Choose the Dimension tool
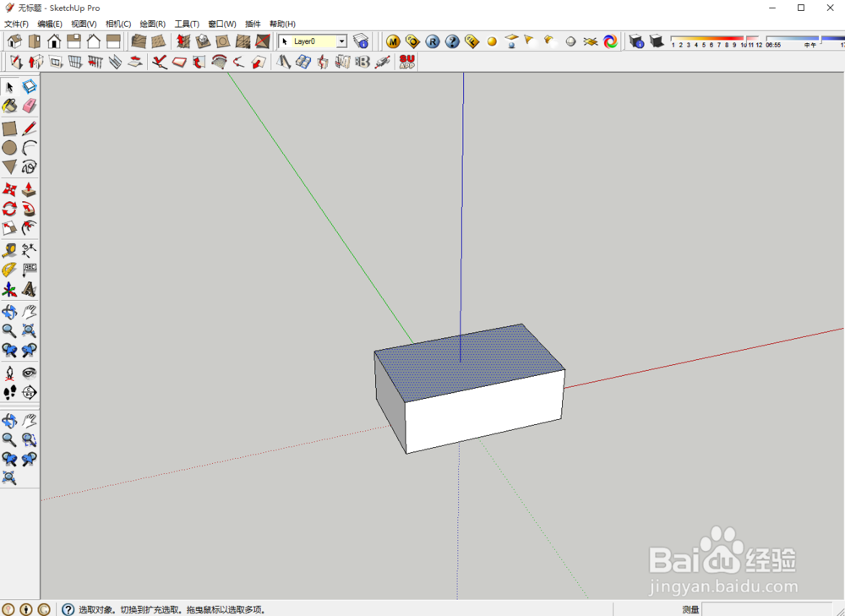 click(29, 251)
